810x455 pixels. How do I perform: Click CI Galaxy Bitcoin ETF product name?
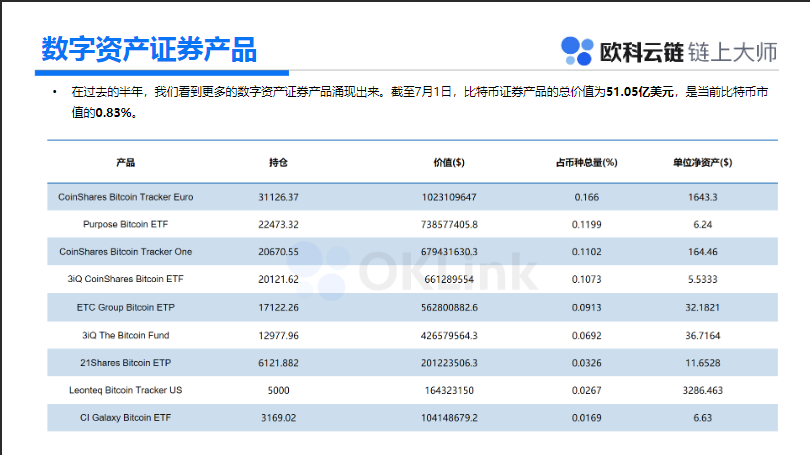[x=126, y=417]
